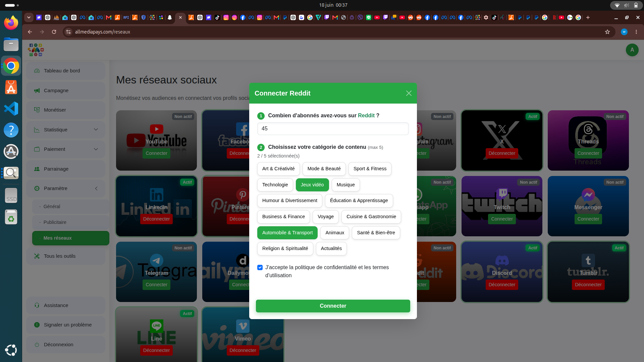Click Connecter on the YouTube card
The height and width of the screenshot is (362, 644).
156,153
